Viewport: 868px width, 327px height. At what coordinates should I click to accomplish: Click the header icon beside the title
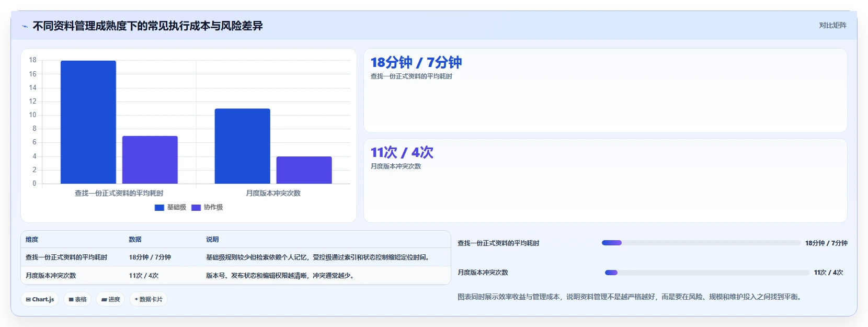point(25,26)
